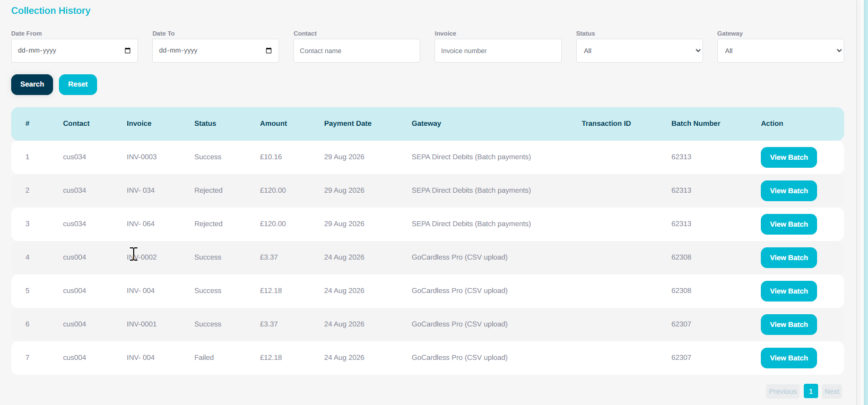
Task: Click batch number 62308 in row 5
Action: (681, 290)
